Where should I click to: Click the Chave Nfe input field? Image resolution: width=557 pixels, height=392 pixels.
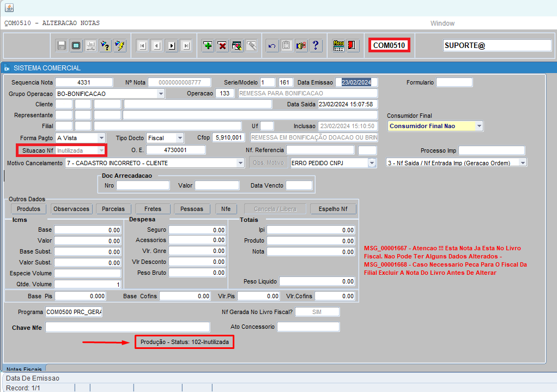coord(128,327)
